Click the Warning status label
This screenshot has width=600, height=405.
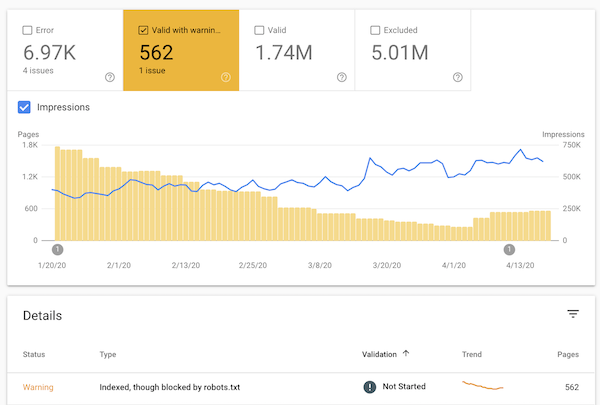(38, 387)
